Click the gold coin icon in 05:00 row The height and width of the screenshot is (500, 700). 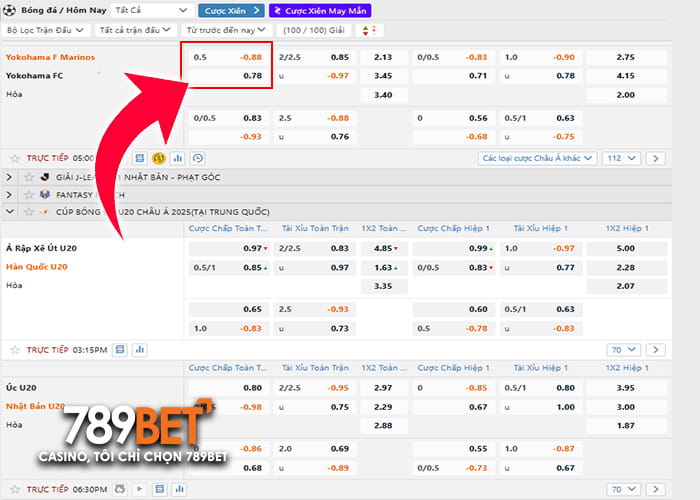click(158, 158)
